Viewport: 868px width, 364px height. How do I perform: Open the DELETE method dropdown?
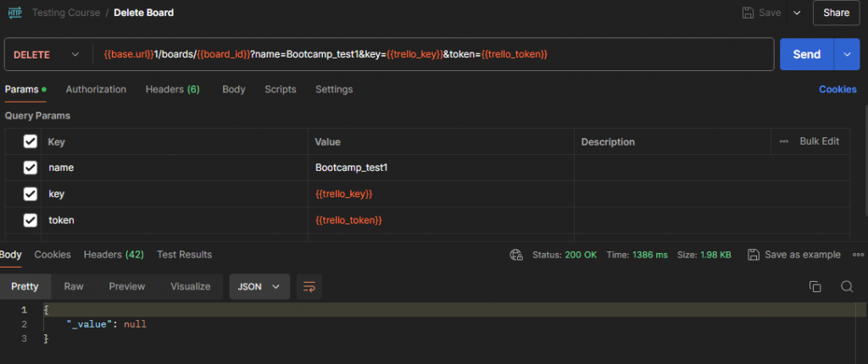click(47, 54)
